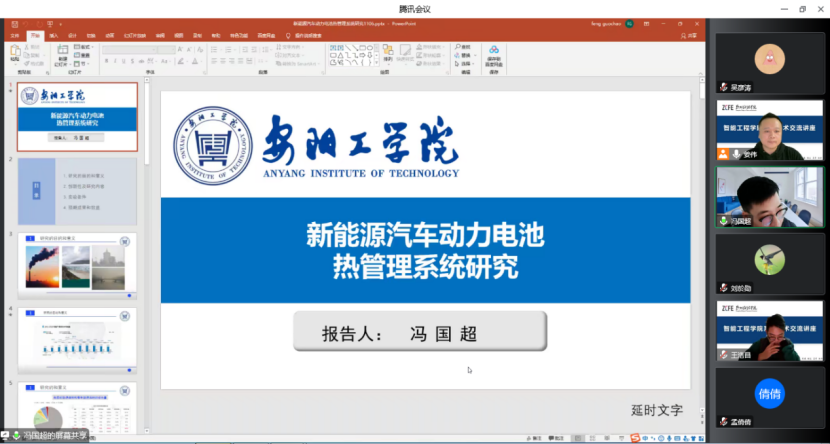Click the Increase Font Size icon

[181, 49]
